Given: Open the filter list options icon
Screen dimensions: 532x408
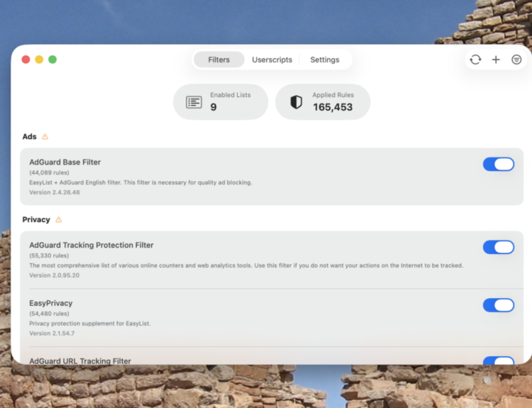Looking at the screenshot, I should [516, 60].
